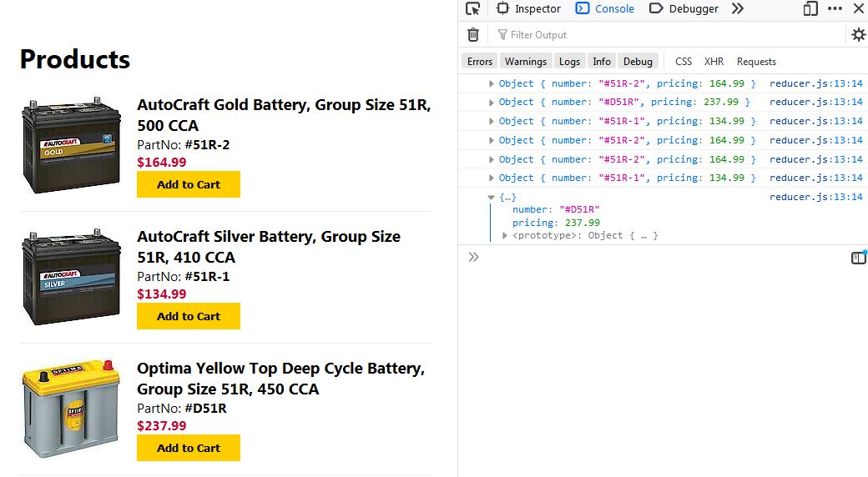Add AutoCraft Silver Battery to cart
The image size is (868, 477).
pyautogui.click(x=189, y=316)
